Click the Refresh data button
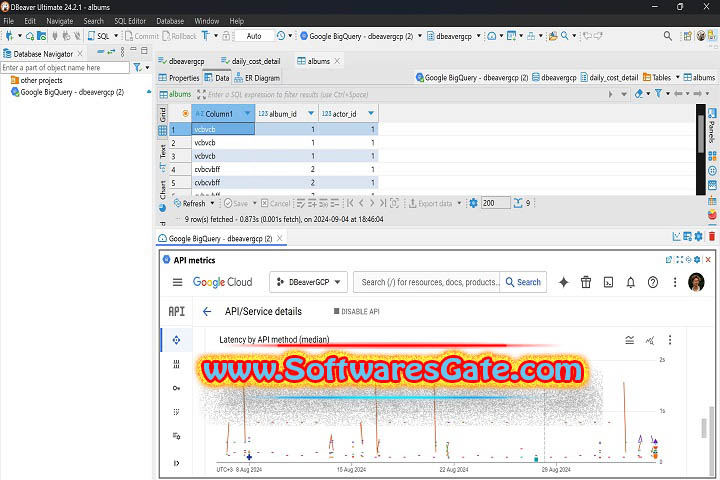Viewport: 720px width, 480px height. [190, 203]
